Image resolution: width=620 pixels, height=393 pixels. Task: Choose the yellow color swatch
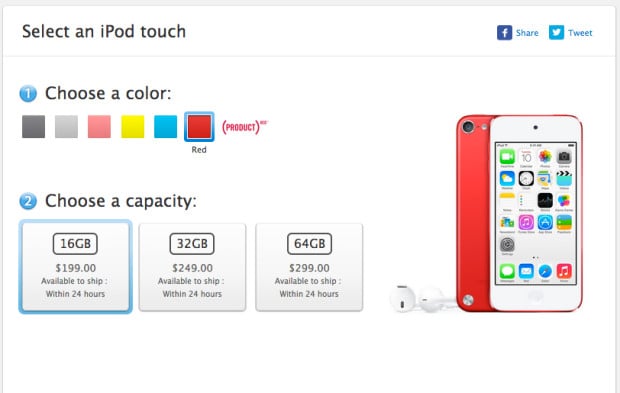pyautogui.click(x=132, y=127)
